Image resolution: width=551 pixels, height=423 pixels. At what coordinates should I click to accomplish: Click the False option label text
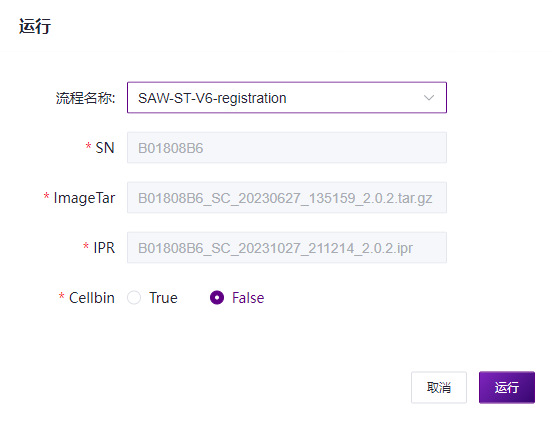point(248,298)
